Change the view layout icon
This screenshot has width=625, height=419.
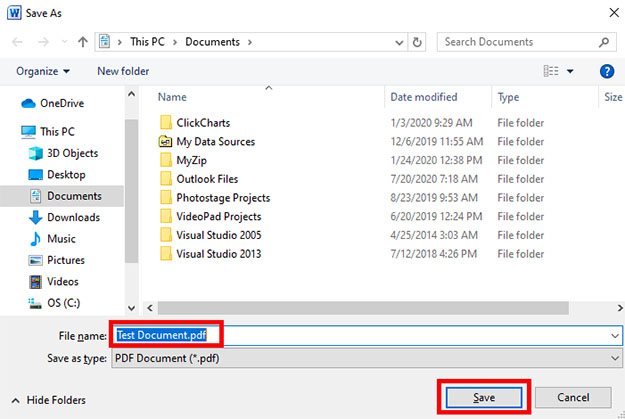tap(551, 71)
